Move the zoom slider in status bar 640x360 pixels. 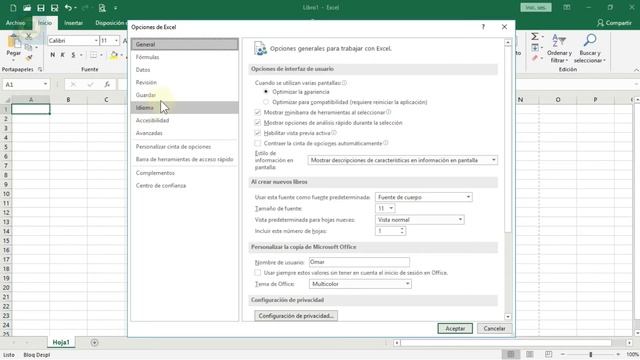click(591, 354)
